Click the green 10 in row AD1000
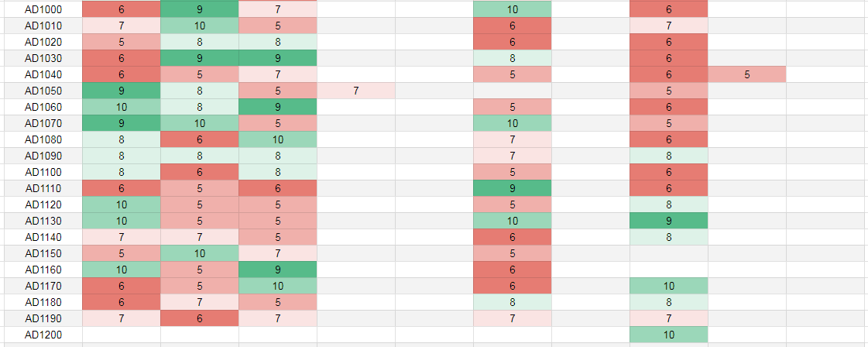The height and width of the screenshot is (347, 868). pos(512,10)
